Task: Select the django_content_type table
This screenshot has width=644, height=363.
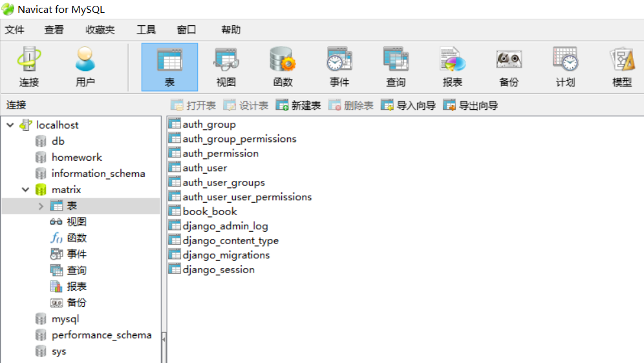Action: pyautogui.click(x=230, y=240)
